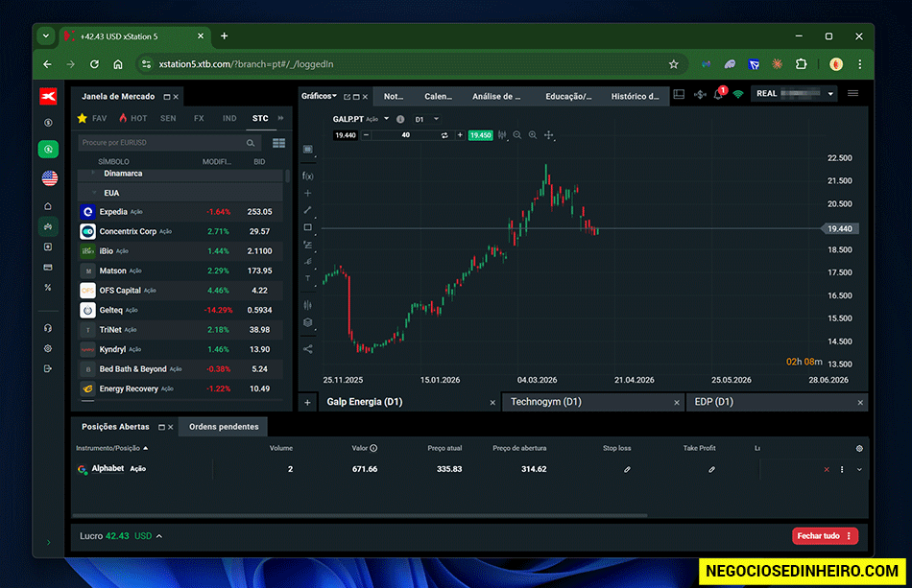
Task: Open the notifications bell with red badge
Action: point(719,93)
